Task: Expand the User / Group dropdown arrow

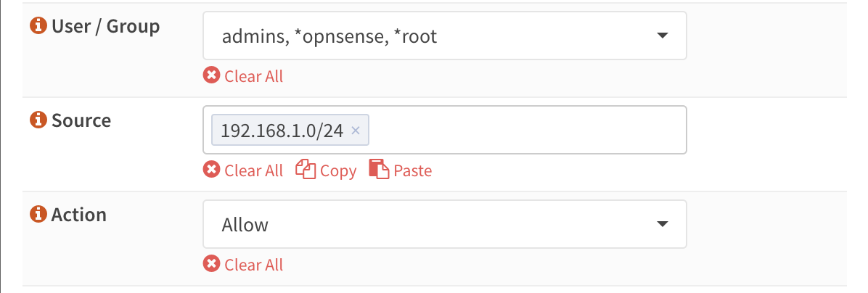Action: (x=661, y=36)
